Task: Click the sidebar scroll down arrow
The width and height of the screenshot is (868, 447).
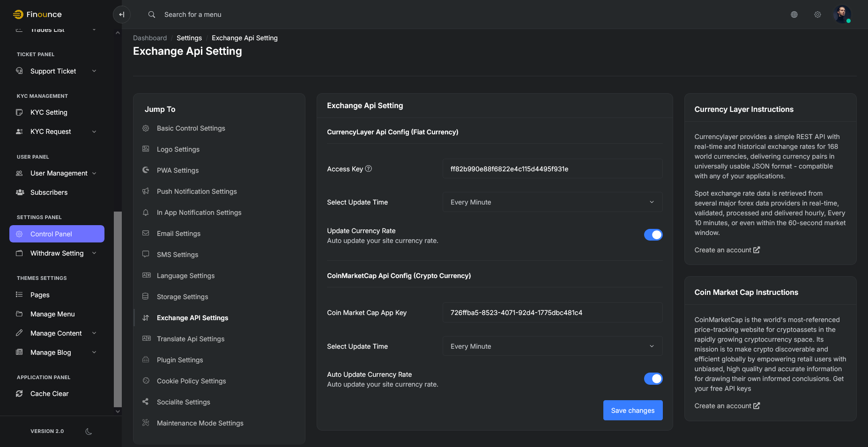Action: point(118,411)
